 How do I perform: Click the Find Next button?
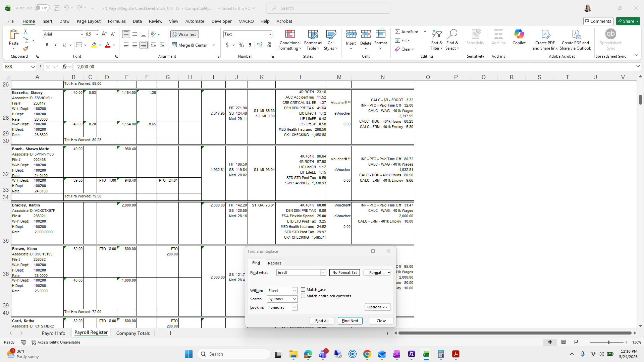tap(350, 321)
